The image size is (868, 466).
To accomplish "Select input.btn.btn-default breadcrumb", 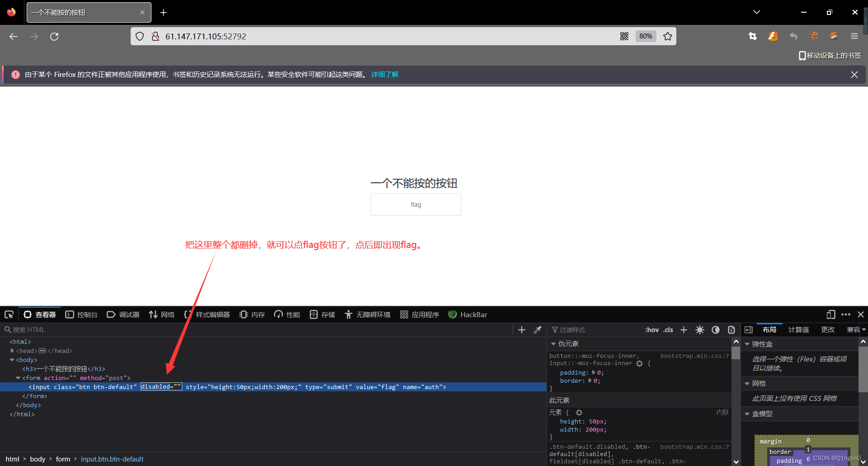I will pyautogui.click(x=112, y=459).
